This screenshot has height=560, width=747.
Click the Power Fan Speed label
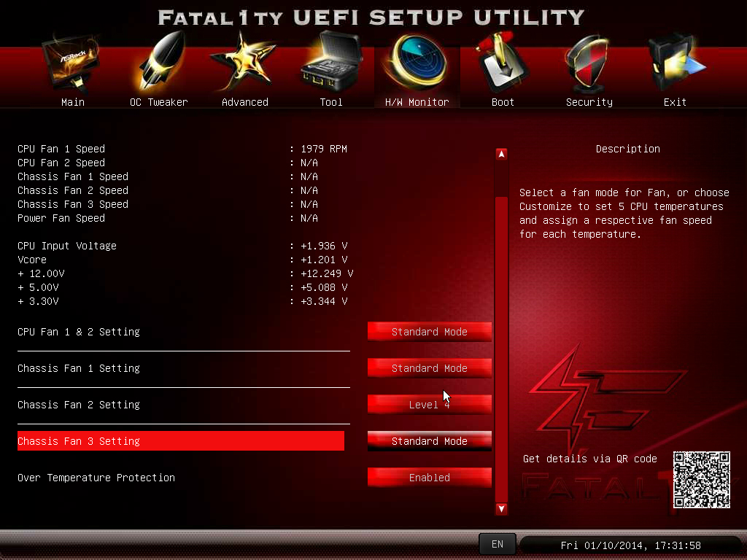[61, 217]
